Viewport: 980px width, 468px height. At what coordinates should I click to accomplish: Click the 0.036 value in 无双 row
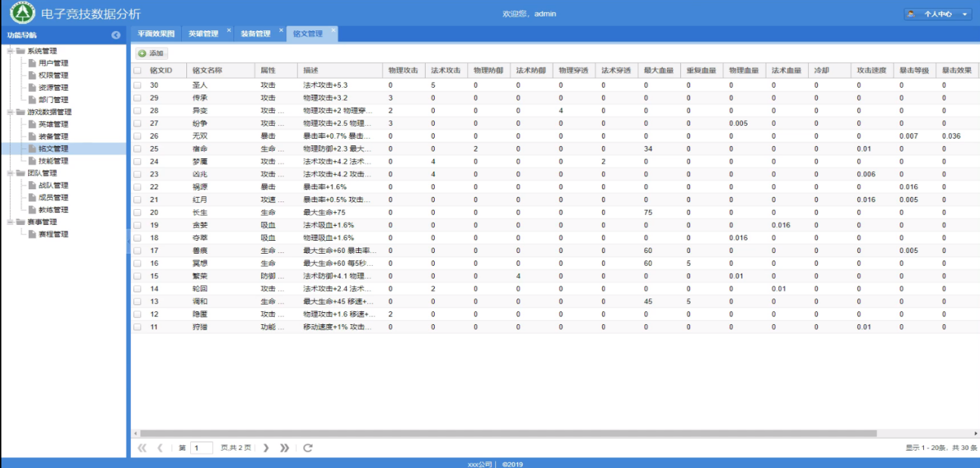[951, 136]
